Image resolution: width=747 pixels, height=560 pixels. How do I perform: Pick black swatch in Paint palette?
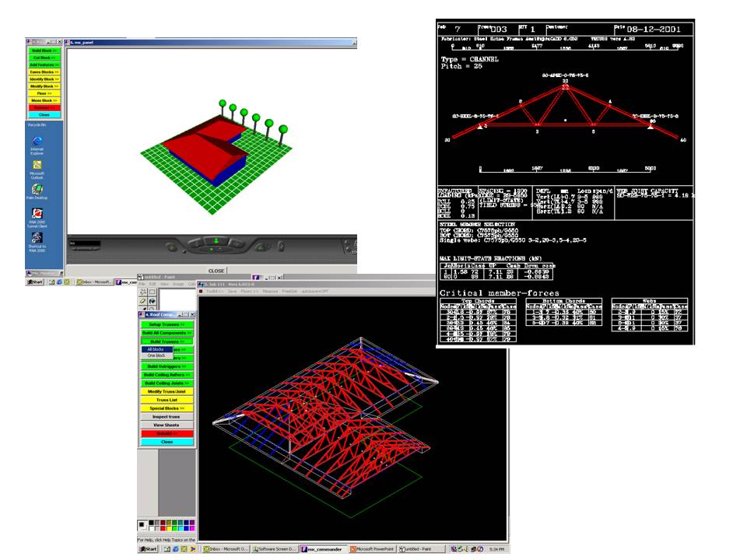[151, 523]
